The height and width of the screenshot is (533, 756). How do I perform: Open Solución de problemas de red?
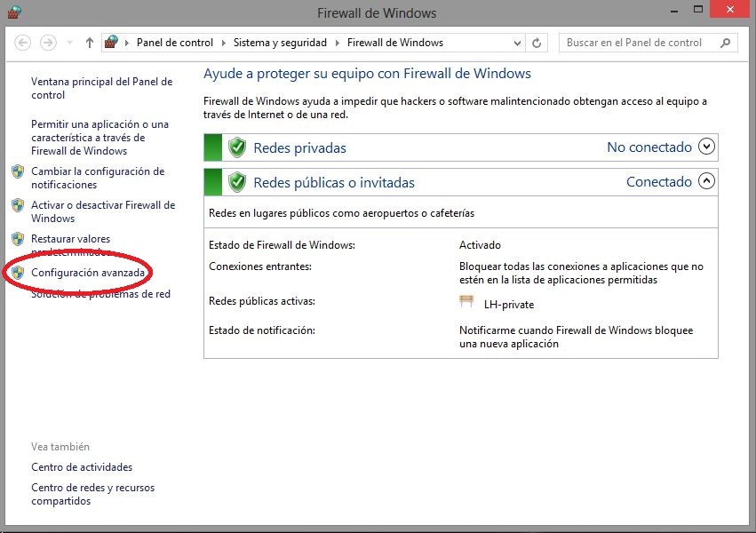100,294
